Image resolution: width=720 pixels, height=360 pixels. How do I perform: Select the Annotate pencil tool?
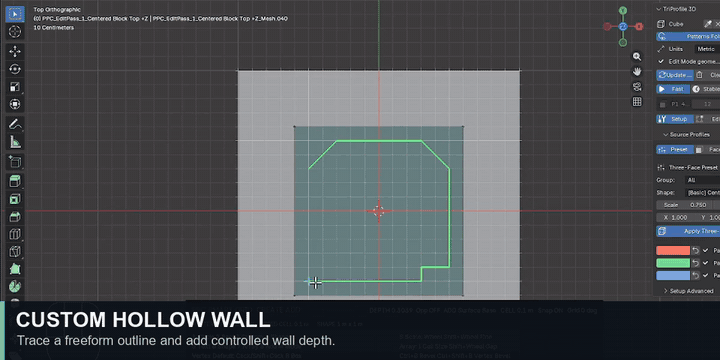pos(15,124)
